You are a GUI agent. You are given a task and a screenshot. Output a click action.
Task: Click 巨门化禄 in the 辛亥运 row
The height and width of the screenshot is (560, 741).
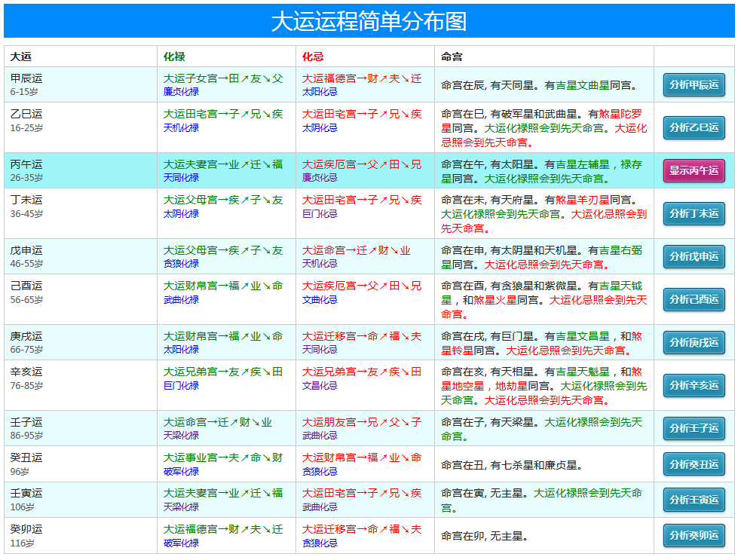pos(181,386)
